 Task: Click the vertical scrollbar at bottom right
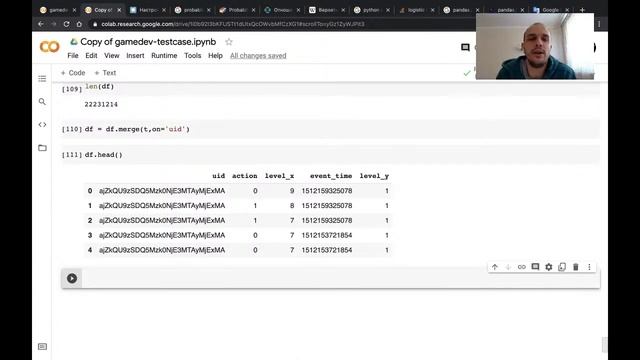(x=604, y=345)
